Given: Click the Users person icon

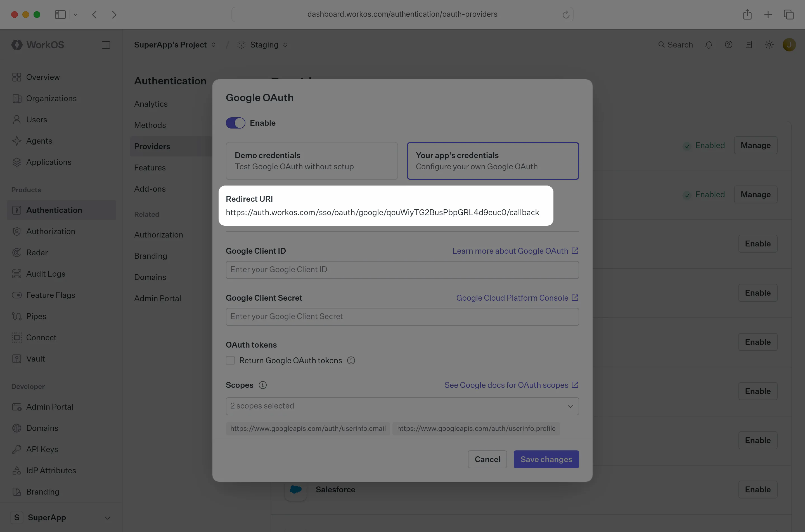Looking at the screenshot, I should pos(16,120).
